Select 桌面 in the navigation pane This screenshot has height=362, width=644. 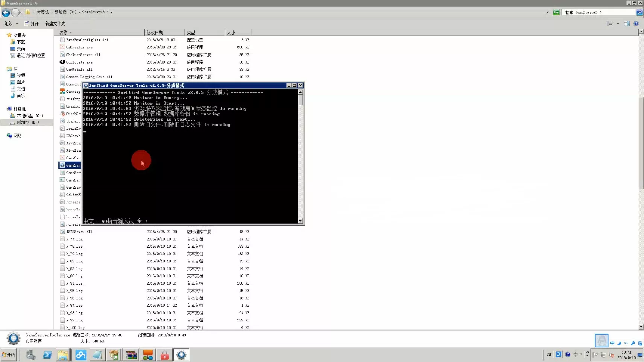click(x=21, y=48)
